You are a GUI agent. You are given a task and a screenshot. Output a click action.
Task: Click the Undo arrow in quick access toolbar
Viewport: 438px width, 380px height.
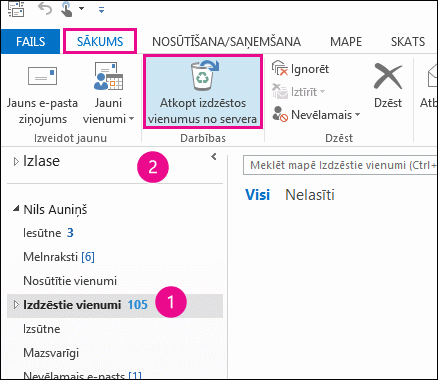(x=45, y=9)
